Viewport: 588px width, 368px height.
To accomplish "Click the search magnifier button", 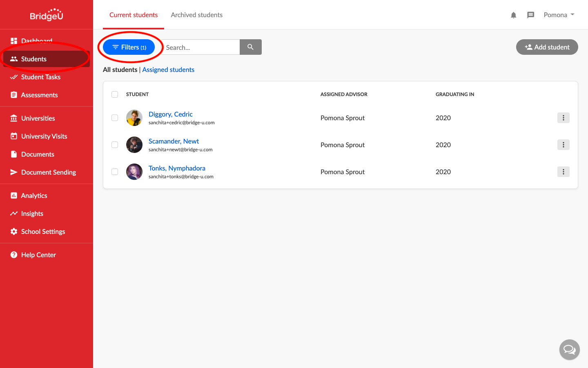I will [251, 47].
